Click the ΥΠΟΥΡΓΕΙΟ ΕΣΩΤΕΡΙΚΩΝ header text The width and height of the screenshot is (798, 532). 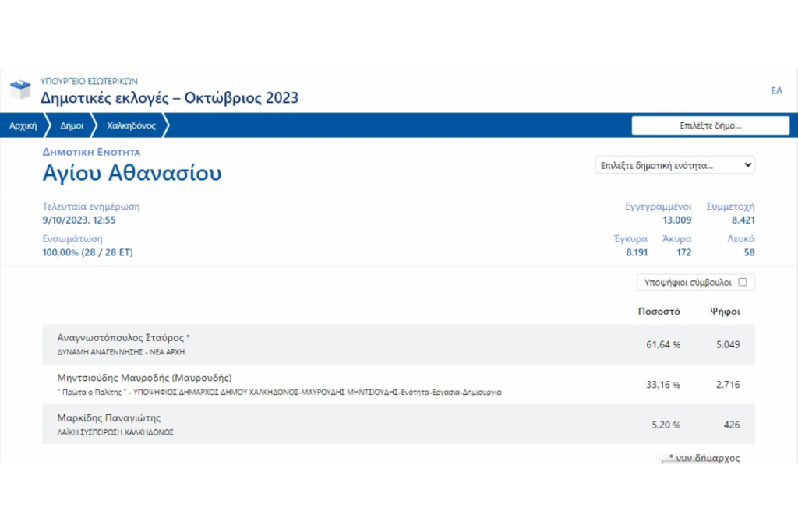(x=88, y=81)
